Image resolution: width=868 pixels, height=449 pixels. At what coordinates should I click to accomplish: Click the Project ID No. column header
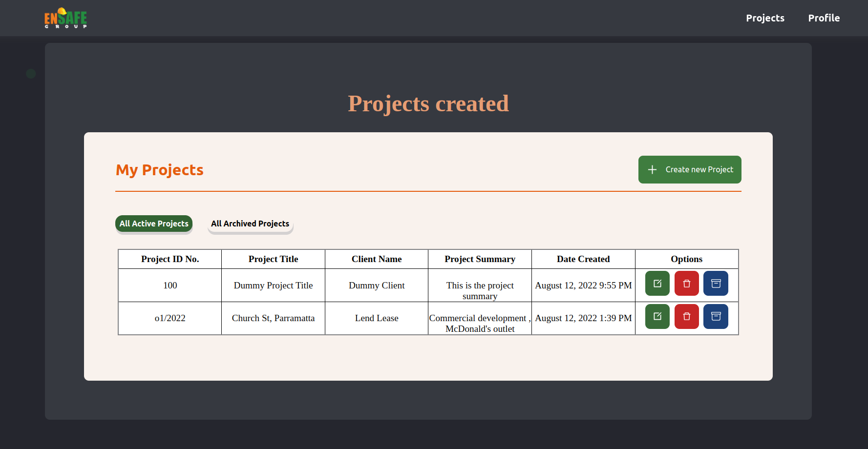pyautogui.click(x=170, y=259)
